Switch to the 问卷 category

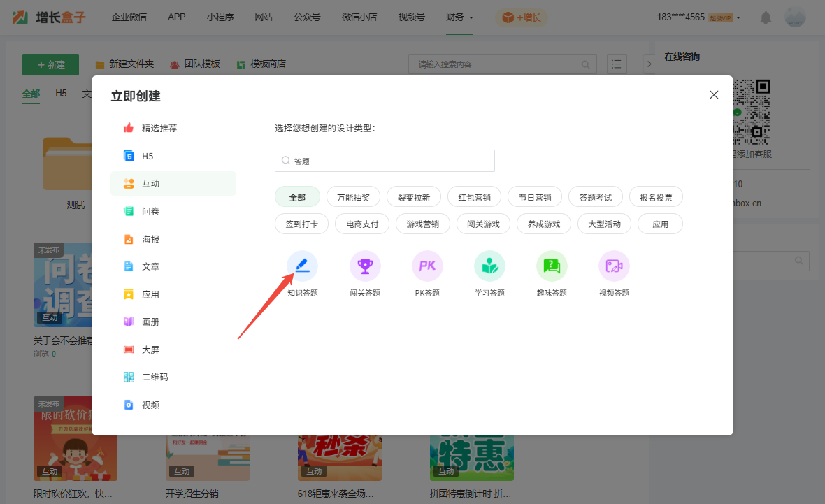[x=150, y=211]
